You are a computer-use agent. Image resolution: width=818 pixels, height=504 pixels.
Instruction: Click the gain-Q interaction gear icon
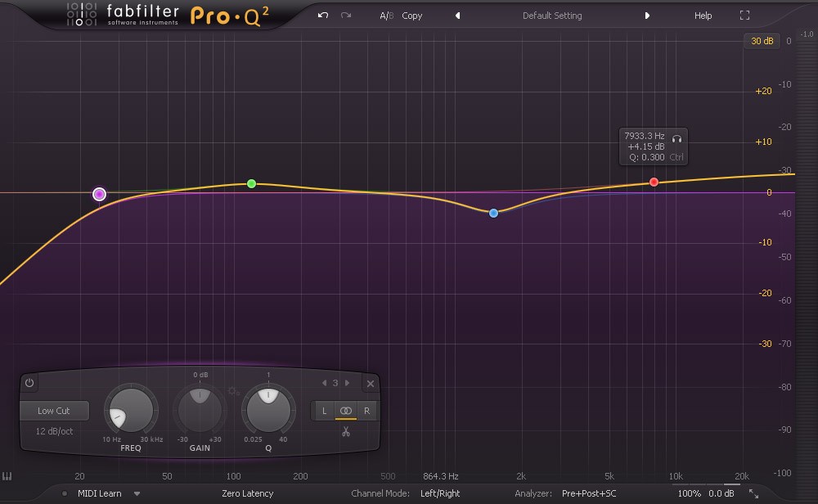[x=233, y=391]
